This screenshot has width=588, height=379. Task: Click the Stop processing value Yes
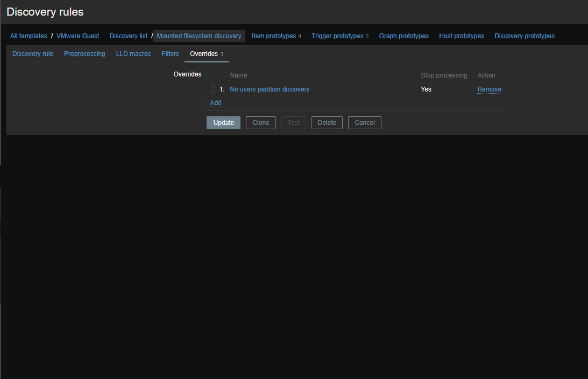coord(426,89)
